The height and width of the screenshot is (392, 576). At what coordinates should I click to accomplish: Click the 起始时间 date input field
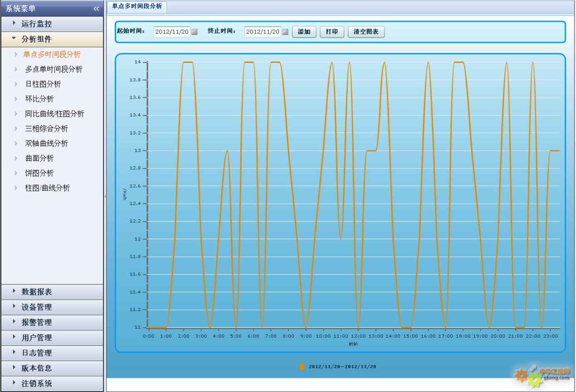[171, 32]
